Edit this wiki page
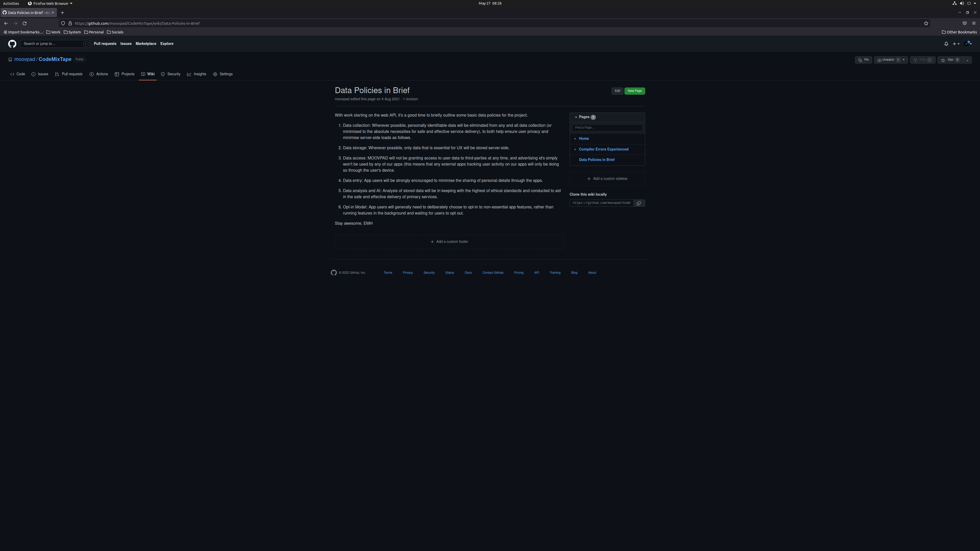The image size is (980, 551). coord(617,91)
